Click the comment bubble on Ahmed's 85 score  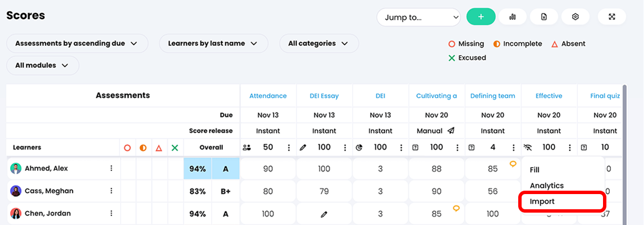pyautogui.click(x=513, y=164)
